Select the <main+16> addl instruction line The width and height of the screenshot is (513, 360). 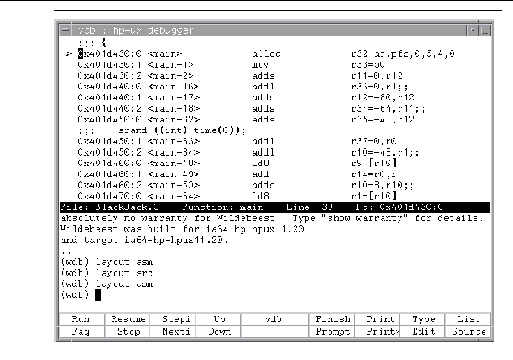242,87
